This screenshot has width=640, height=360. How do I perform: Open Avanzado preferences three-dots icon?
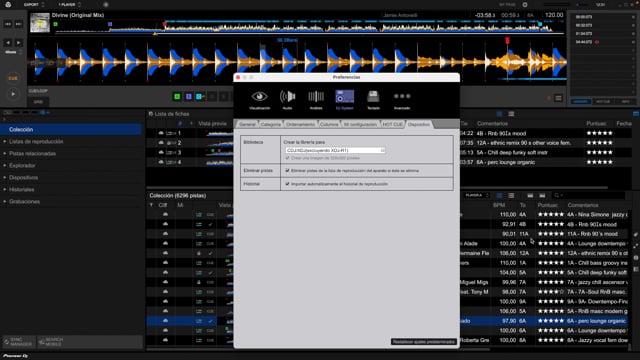[402, 96]
